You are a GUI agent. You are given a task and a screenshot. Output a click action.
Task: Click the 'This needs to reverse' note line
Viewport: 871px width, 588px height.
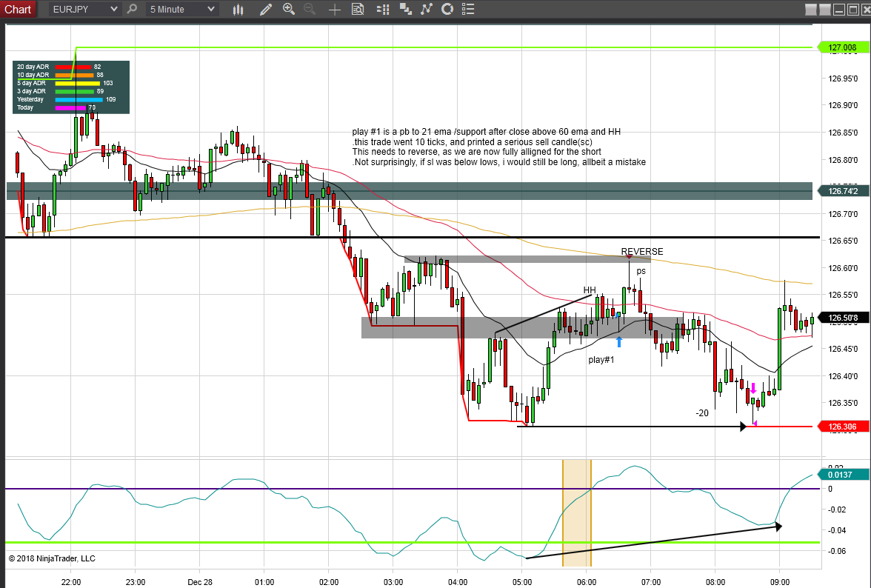tap(476, 152)
